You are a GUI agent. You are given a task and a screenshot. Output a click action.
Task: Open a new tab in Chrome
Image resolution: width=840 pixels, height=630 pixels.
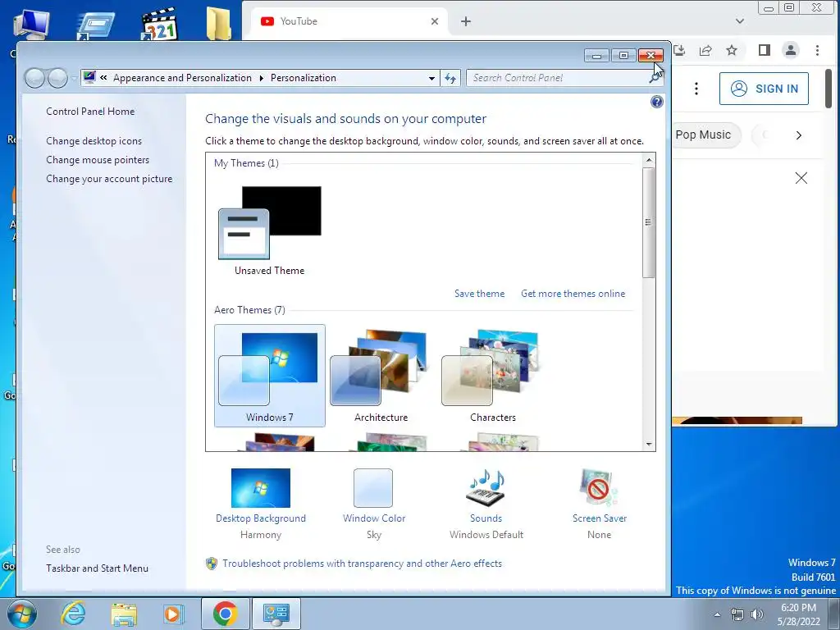(x=466, y=21)
